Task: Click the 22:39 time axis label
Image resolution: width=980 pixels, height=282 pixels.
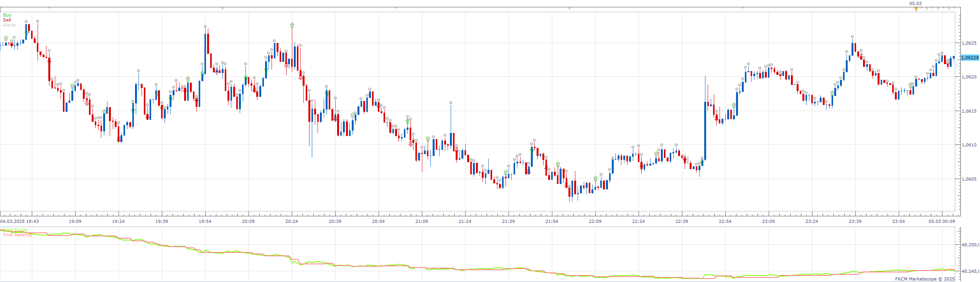Action: coord(682,221)
